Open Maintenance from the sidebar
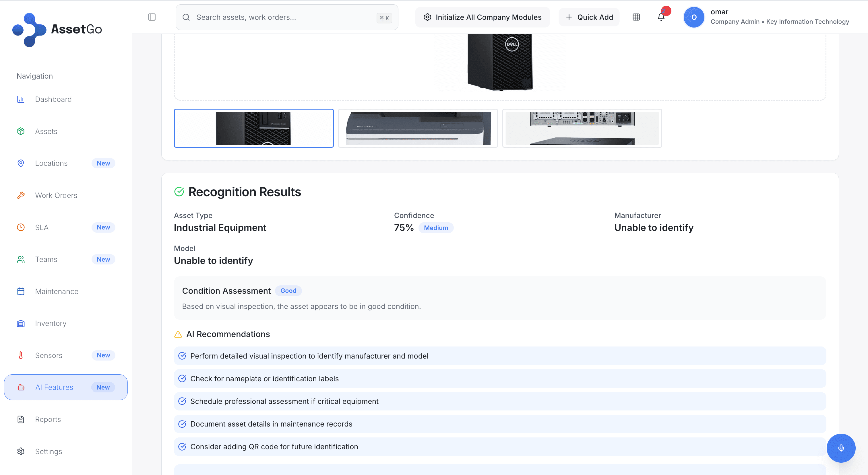 click(x=57, y=291)
